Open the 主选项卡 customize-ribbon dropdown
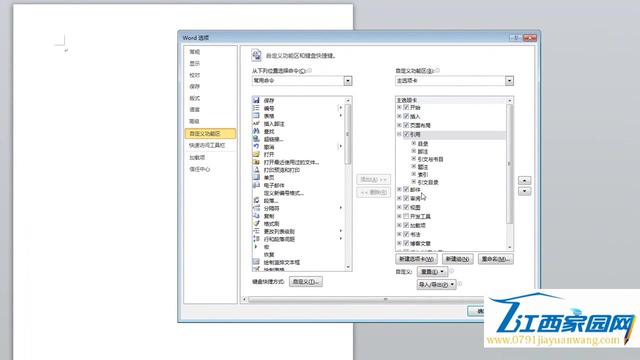The height and width of the screenshot is (360, 640). (509, 81)
